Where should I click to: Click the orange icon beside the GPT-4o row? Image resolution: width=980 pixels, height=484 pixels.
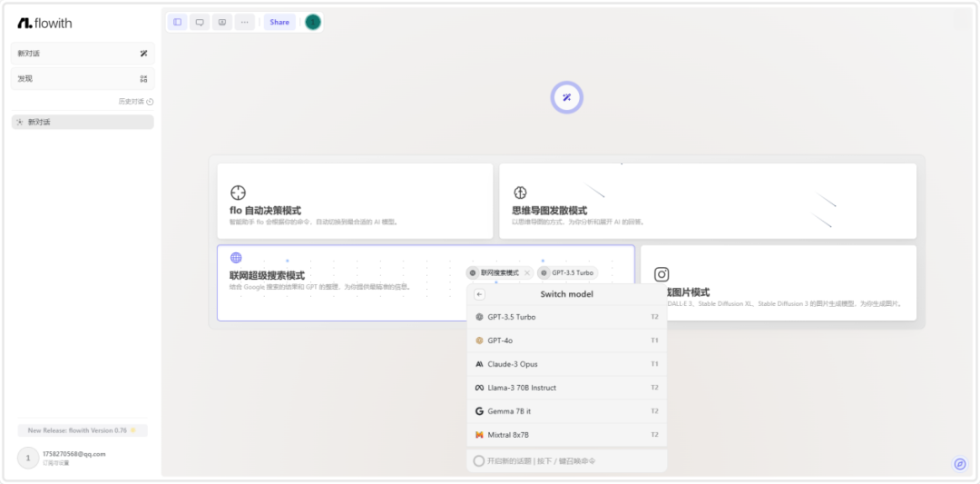[479, 341]
